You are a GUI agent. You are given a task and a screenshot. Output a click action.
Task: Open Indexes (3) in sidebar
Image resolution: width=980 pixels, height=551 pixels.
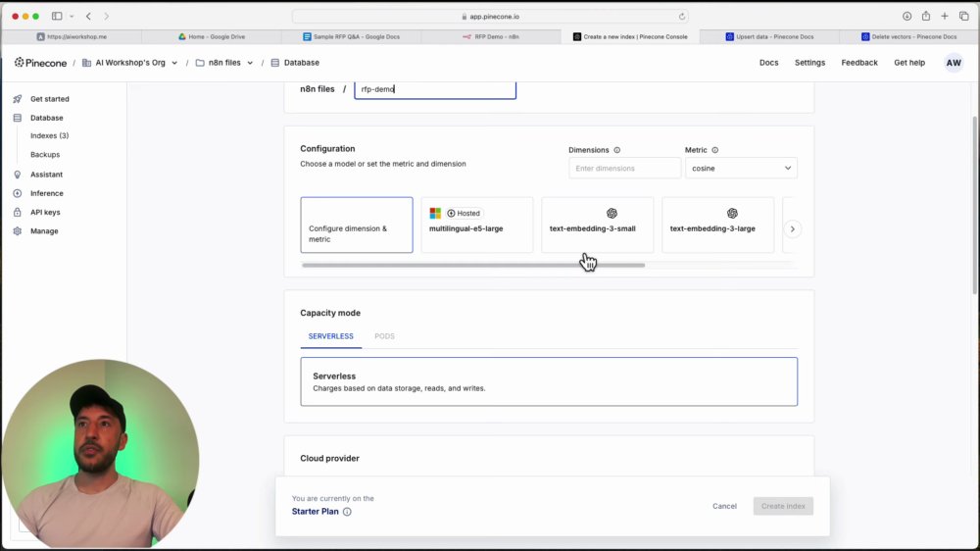tap(50, 135)
